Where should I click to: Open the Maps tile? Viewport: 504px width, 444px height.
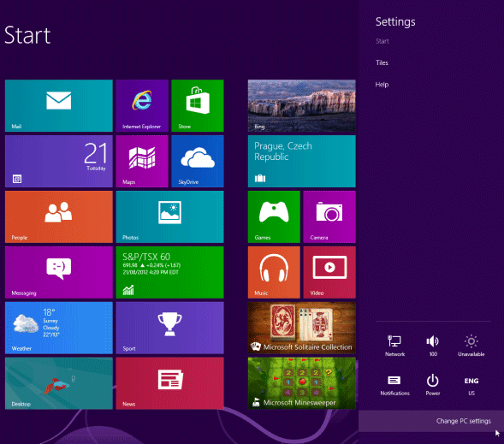tap(142, 162)
